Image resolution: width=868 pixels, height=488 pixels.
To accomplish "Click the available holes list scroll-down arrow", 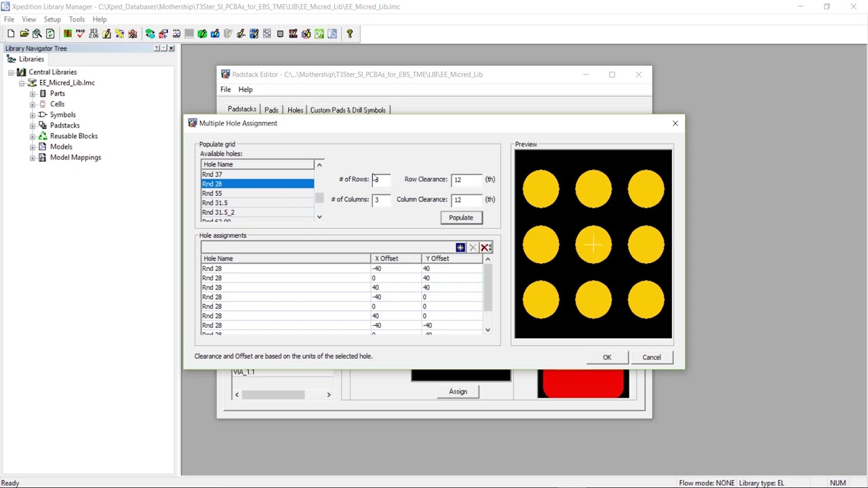I will (x=319, y=217).
